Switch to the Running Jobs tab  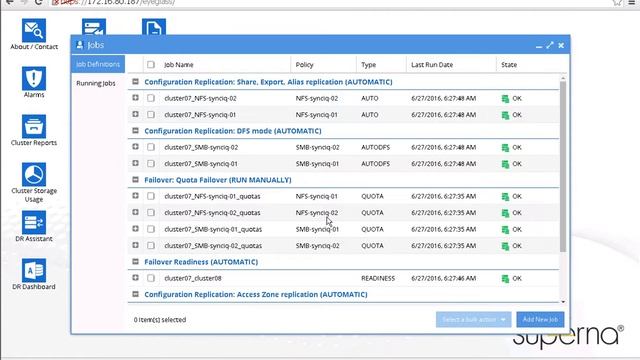click(96, 83)
